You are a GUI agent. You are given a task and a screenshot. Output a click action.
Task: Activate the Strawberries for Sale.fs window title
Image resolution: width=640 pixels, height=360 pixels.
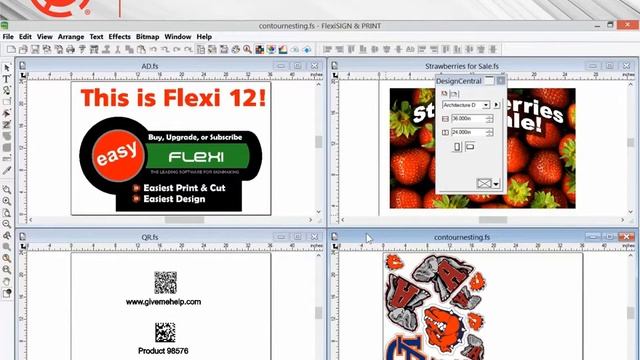tap(462, 66)
